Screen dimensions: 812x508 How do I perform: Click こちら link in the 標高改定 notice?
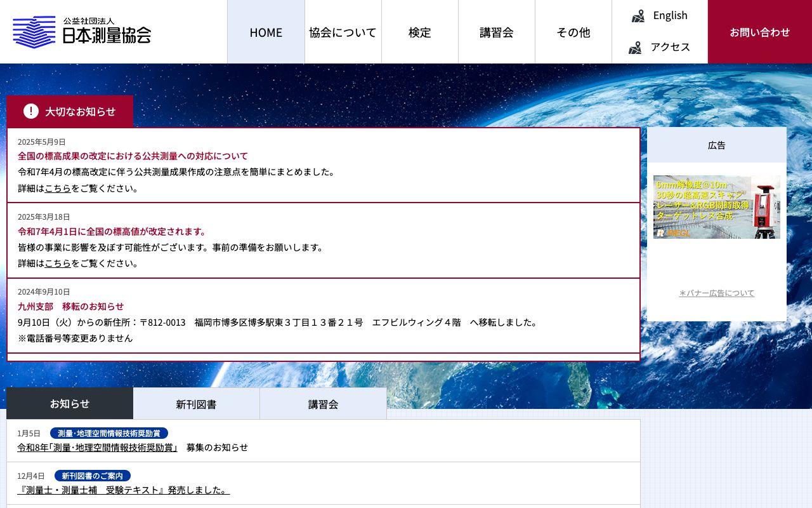click(58, 188)
